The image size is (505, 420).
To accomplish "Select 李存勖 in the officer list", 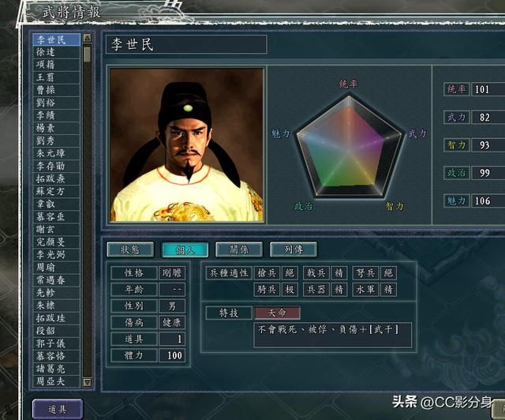I will tap(56, 166).
